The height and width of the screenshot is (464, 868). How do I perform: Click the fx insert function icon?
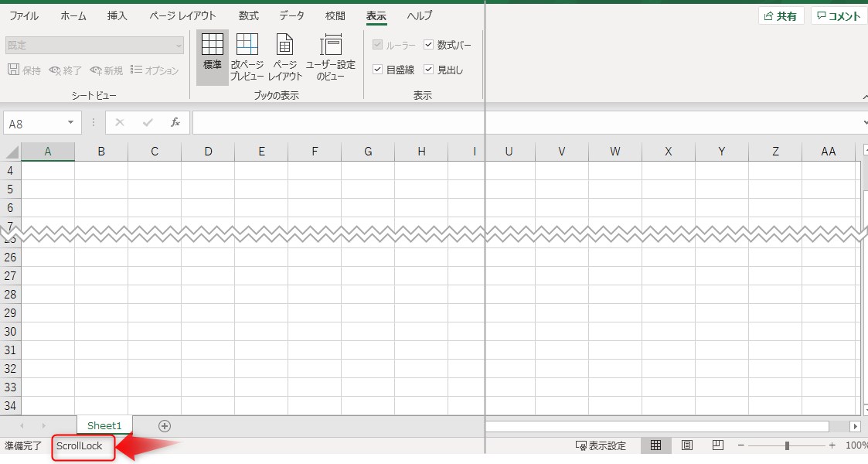click(174, 122)
